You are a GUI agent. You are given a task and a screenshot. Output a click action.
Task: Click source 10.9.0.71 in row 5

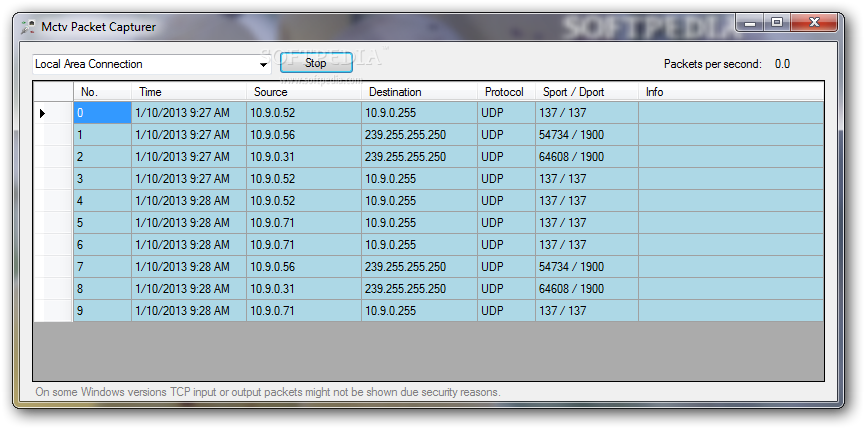(x=304, y=223)
